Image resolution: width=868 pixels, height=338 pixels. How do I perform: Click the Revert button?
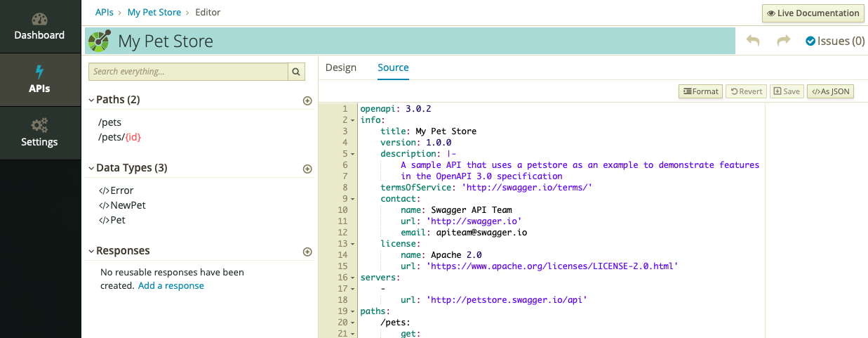746,91
